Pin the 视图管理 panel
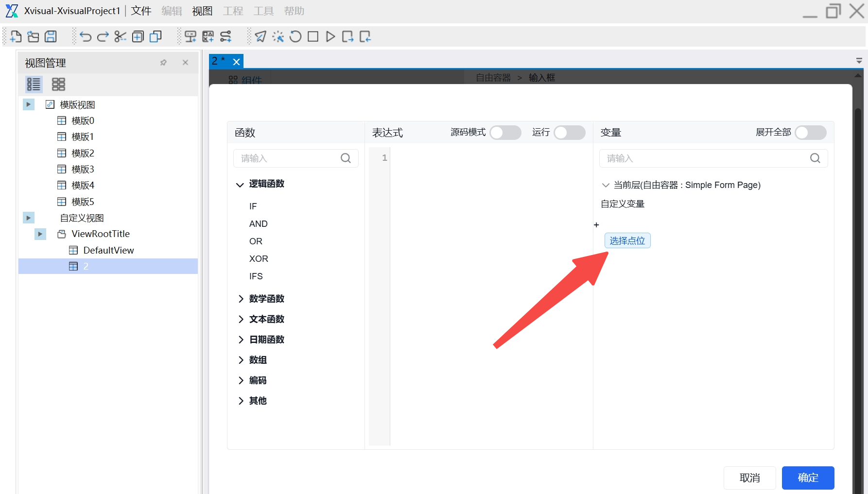868x494 pixels. tap(163, 63)
